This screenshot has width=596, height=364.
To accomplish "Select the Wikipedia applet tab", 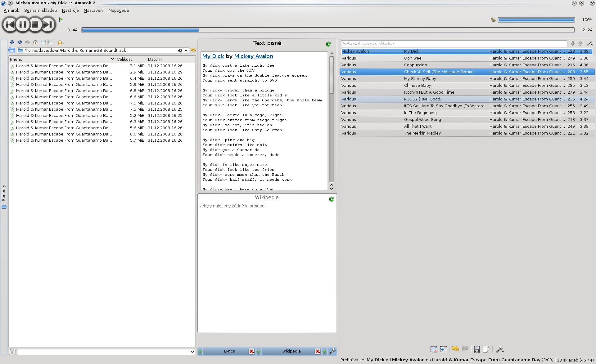I will click(x=291, y=351).
